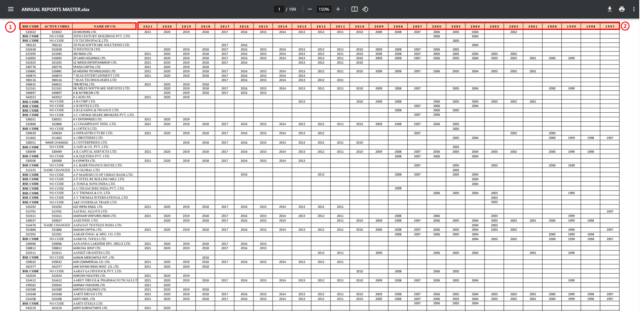Click the A INFRASTRUCTURE LTD. company name
Image resolution: width=644 pixels, height=311 pixels.
coord(93,133)
